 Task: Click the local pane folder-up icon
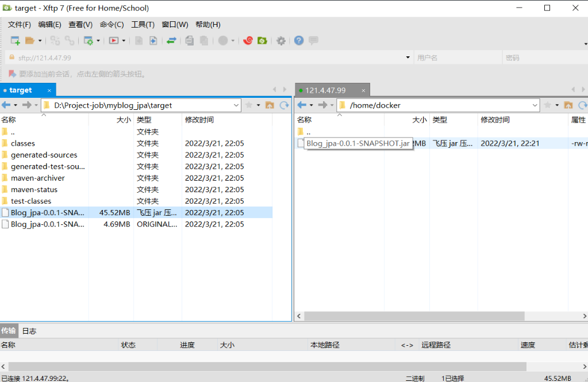[x=270, y=105]
